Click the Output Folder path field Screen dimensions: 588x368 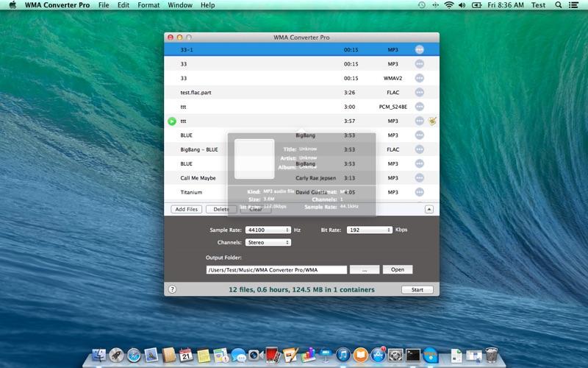point(276,269)
